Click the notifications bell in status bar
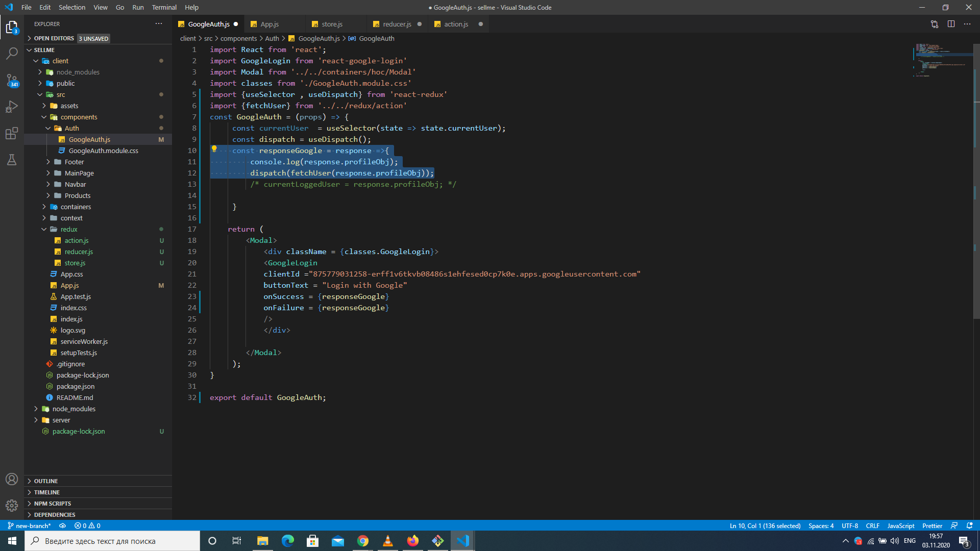 (x=969, y=525)
